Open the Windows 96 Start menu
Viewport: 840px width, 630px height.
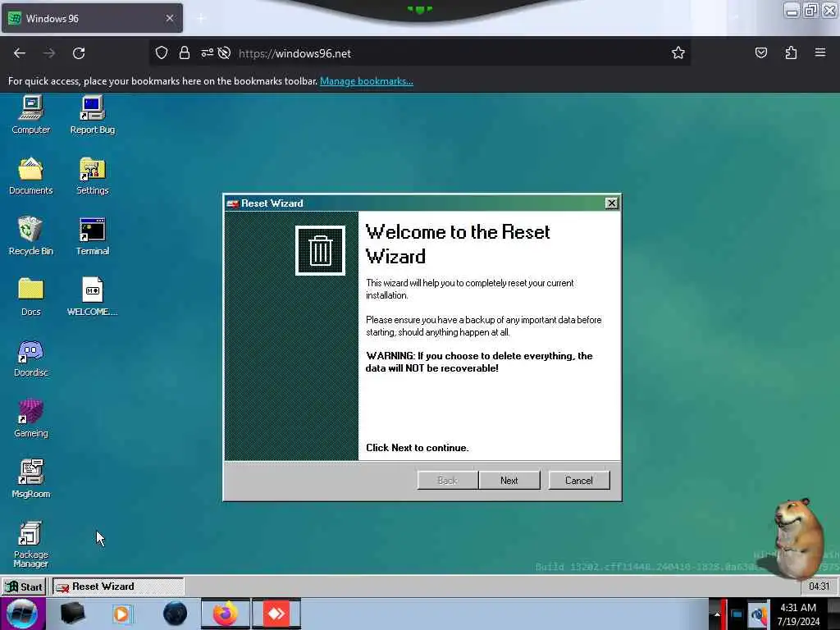point(24,587)
